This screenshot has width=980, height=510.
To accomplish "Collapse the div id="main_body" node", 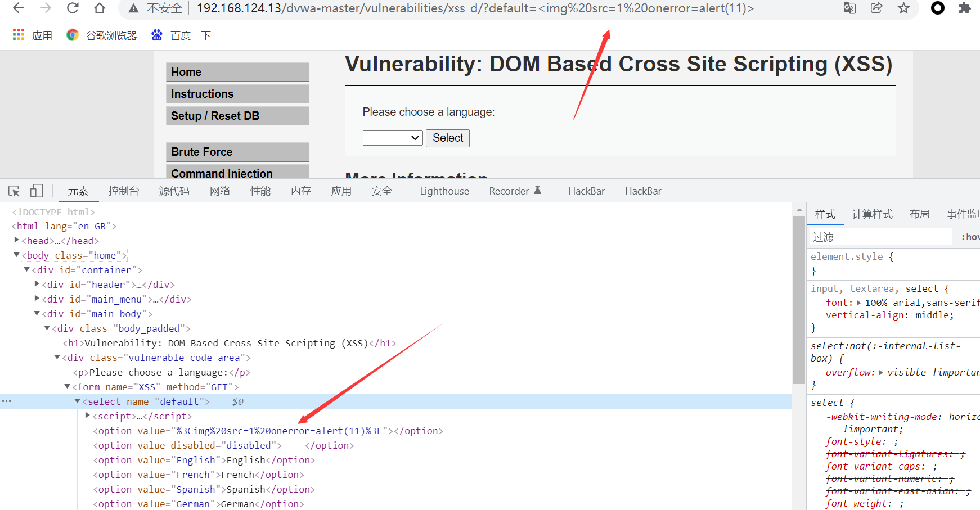I will pos(37,313).
